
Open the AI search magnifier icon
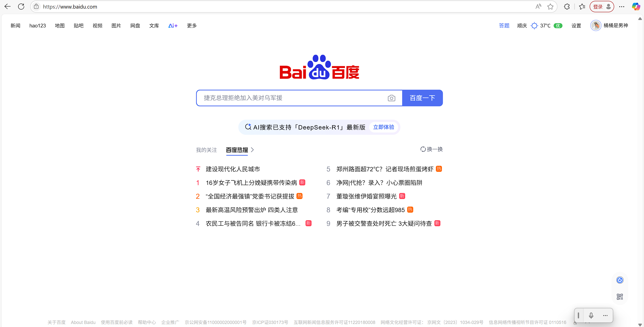pos(248,127)
